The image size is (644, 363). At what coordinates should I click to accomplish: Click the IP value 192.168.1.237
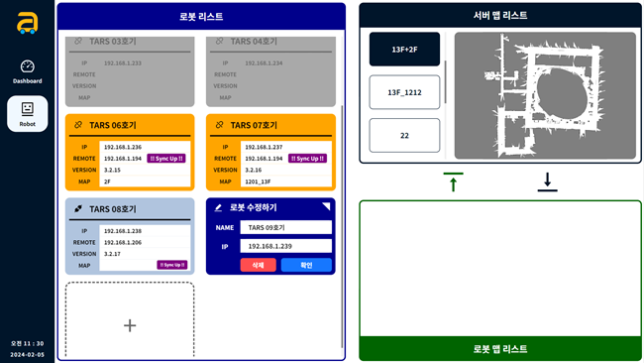click(264, 147)
